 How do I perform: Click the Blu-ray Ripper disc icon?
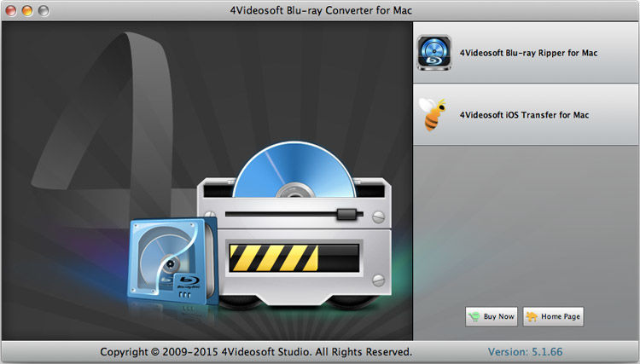coord(434,53)
